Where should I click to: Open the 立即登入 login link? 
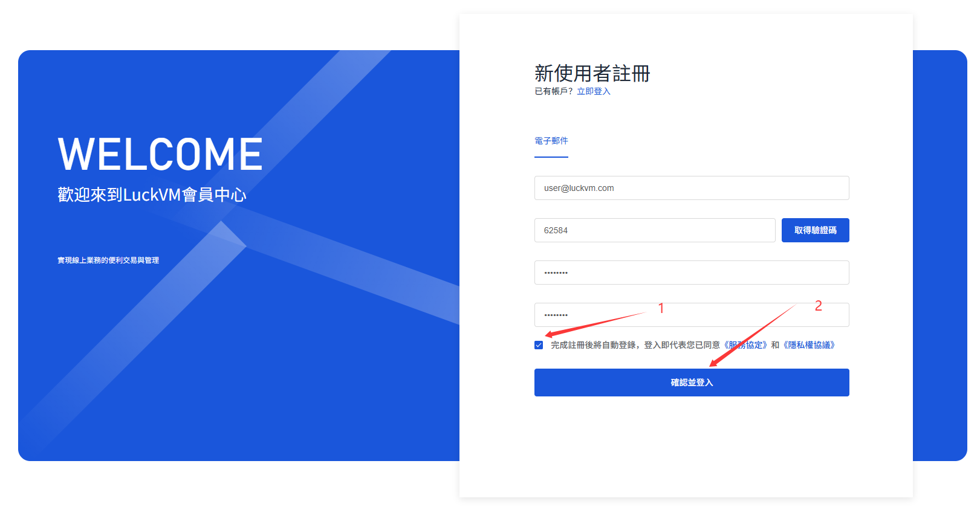[x=594, y=91]
